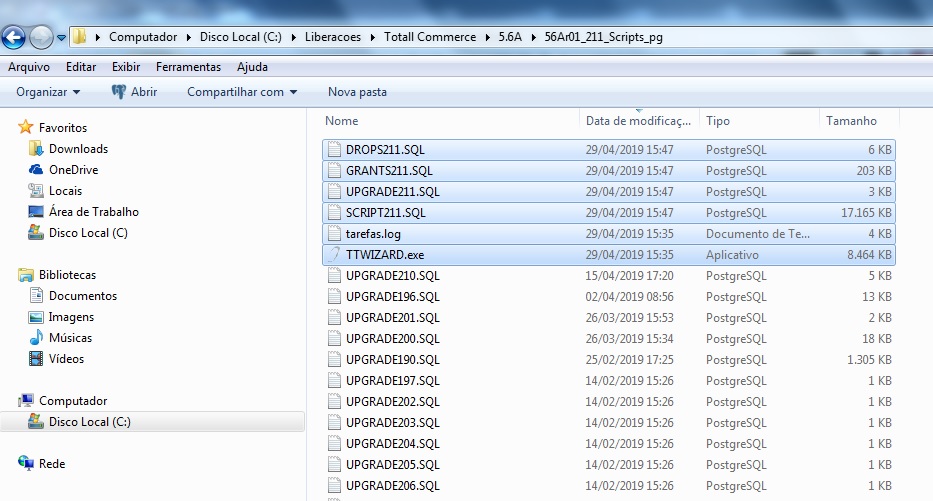Sort by the Nome column header
933x501 pixels.
pos(342,121)
